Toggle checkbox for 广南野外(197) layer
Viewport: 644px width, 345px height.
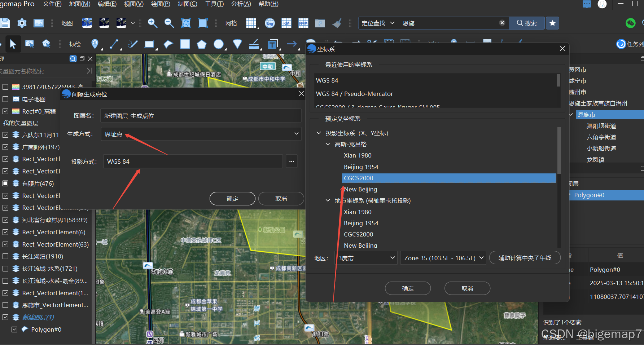(x=5, y=147)
